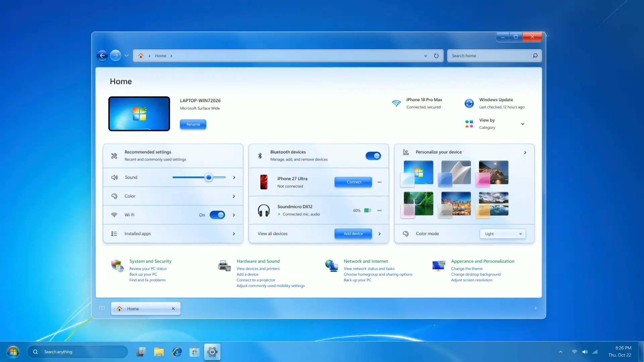Expand Sound settings chevron

[234, 177]
